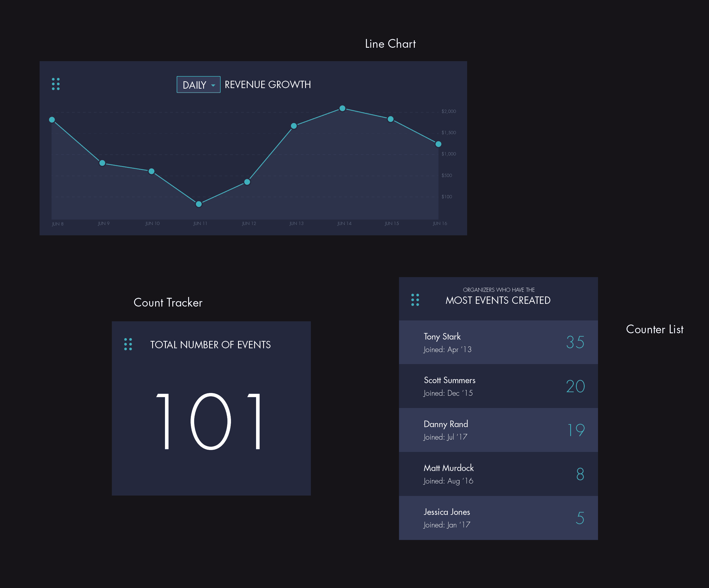
Task: Open the DAILY interval dropdown
Action: (x=198, y=85)
